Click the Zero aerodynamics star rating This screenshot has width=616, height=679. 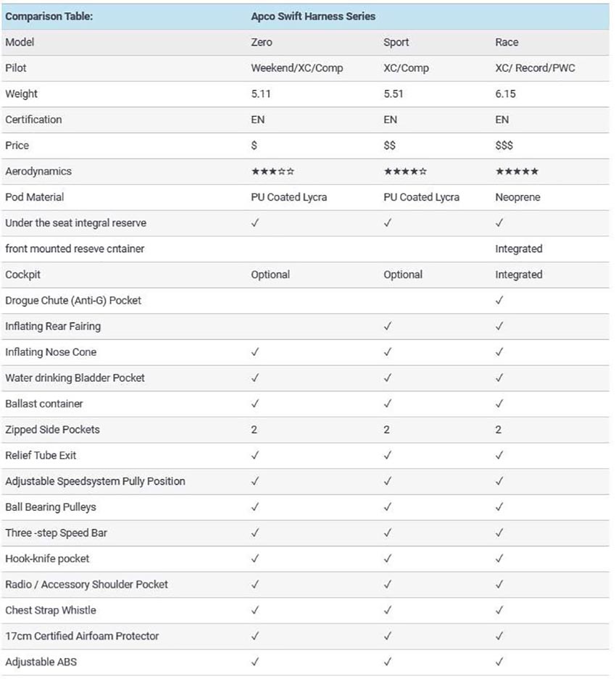click(x=272, y=172)
